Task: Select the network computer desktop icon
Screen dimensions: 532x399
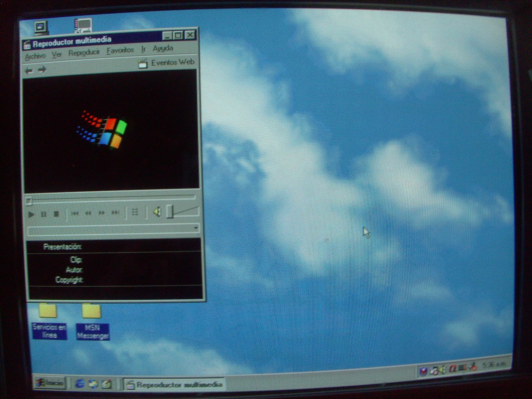Action: click(x=83, y=26)
